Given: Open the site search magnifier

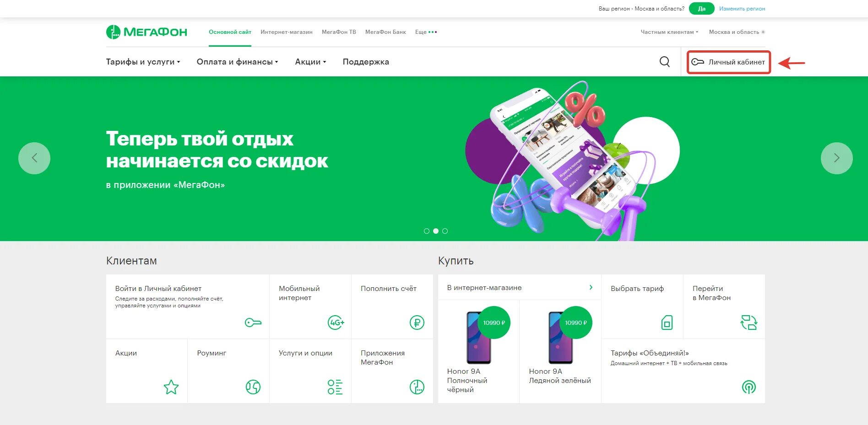Looking at the screenshot, I should 665,62.
